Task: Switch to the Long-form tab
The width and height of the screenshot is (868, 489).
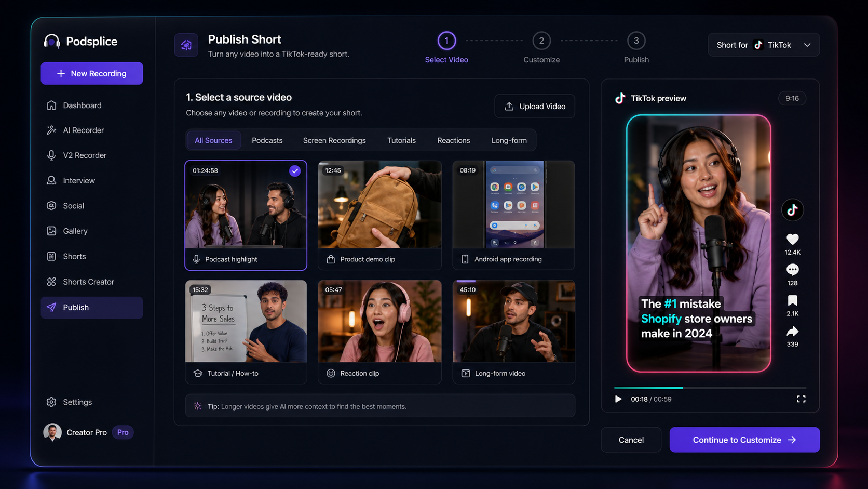Action: (509, 140)
